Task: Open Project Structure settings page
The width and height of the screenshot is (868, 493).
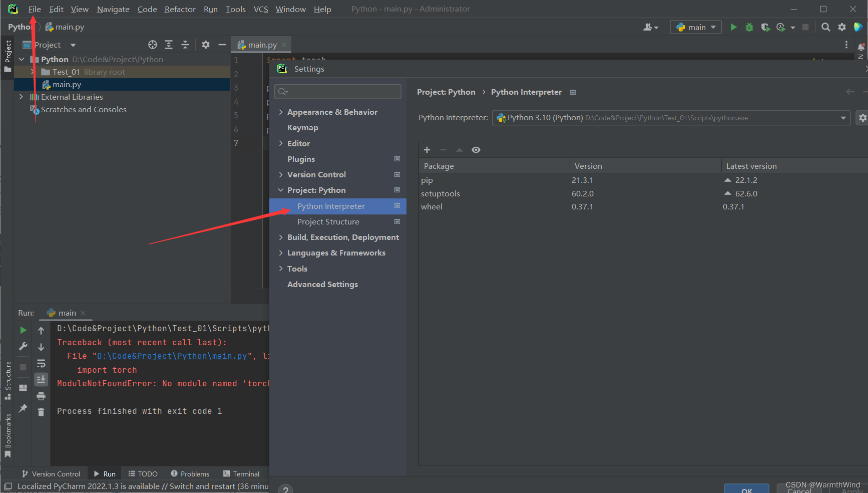Action: click(328, 221)
